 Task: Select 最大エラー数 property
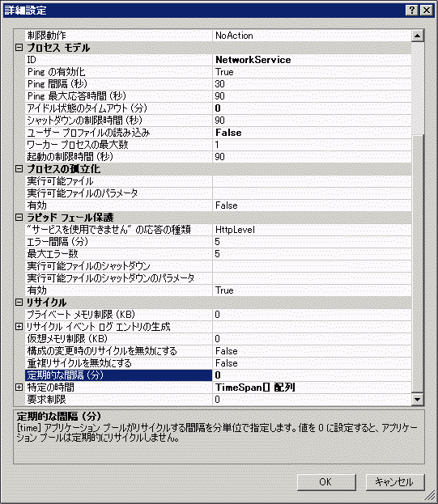pyautogui.click(x=119, y=253)
